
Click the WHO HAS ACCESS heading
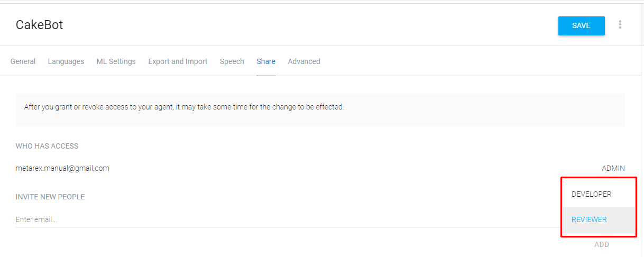[47, 146]
